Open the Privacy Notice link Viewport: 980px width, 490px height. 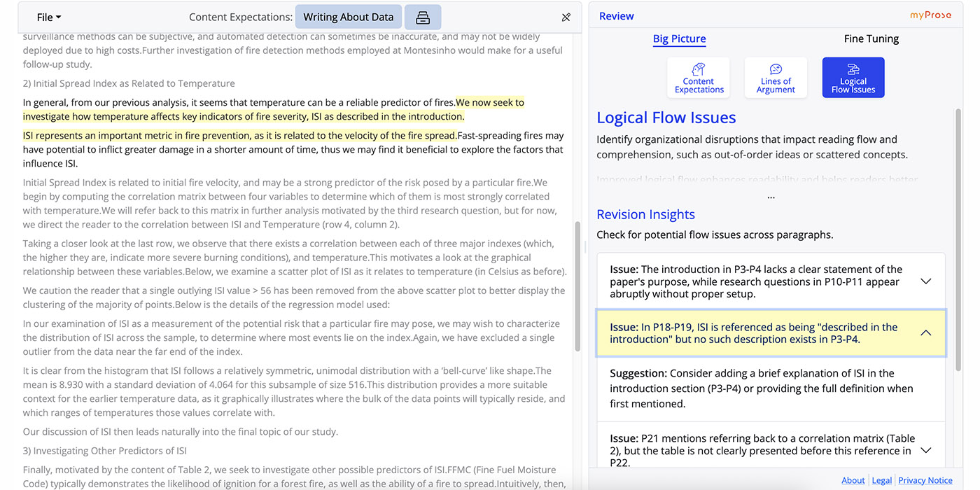925,480
